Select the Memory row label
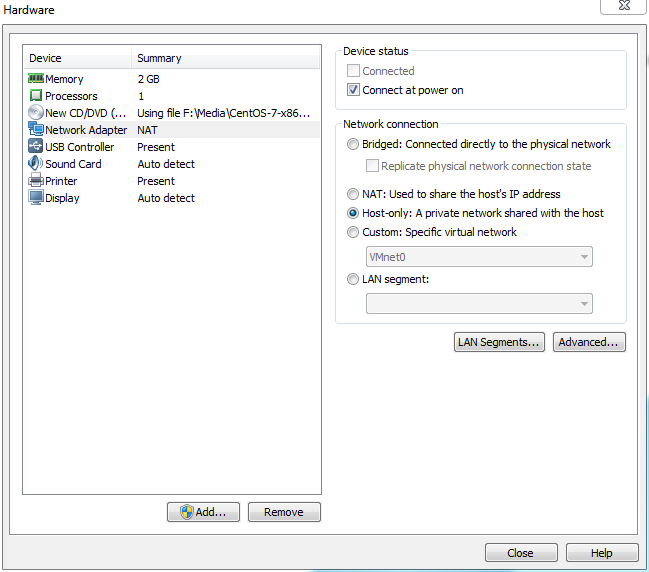Screen dimensions: 649x572 64,79
